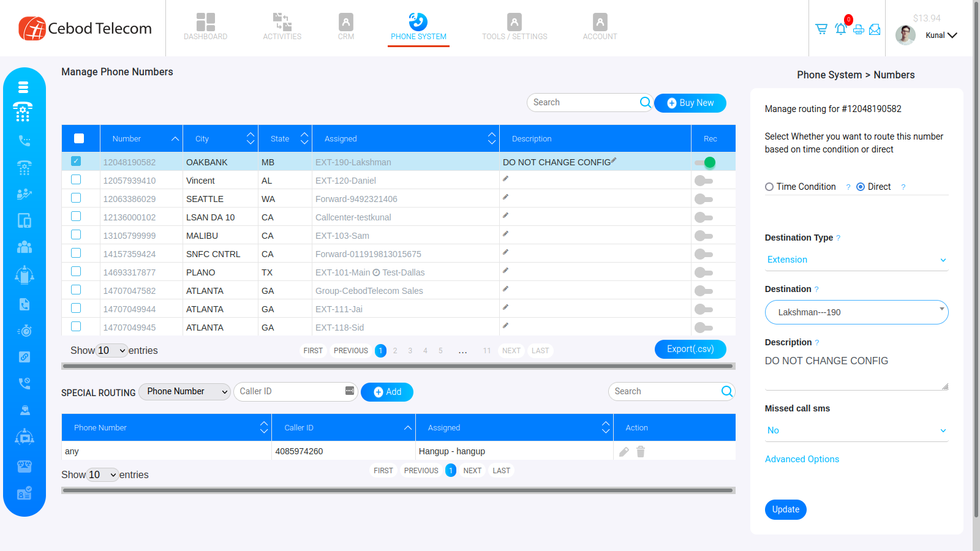This screenshot has height=551, width=980.
Task: Open the Destination Lakshman---190 dropdown
Action: click(x=856, y=312)
